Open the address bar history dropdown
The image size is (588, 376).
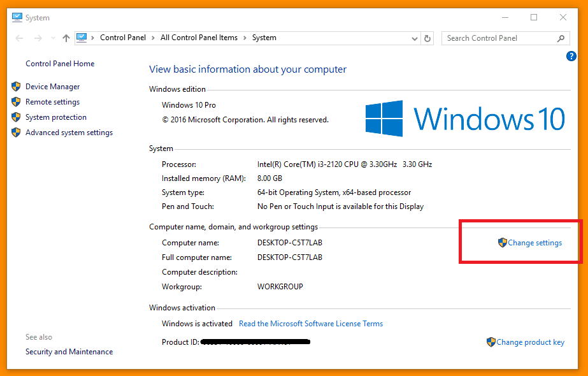[415, 38]
